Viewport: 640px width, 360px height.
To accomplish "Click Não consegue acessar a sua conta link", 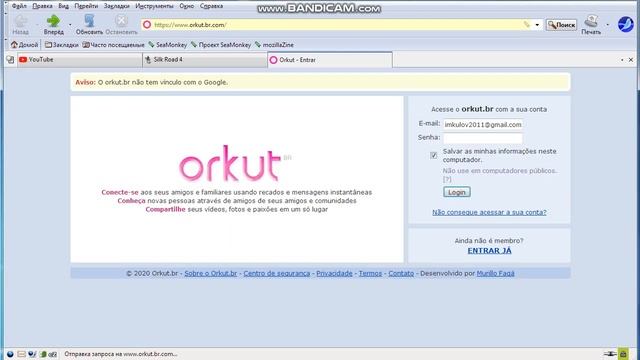I will click(x=489, y=212).
